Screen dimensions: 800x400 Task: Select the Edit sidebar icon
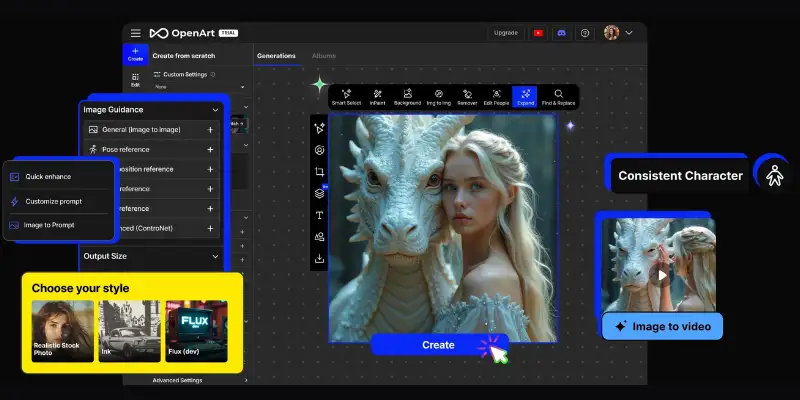135,80
